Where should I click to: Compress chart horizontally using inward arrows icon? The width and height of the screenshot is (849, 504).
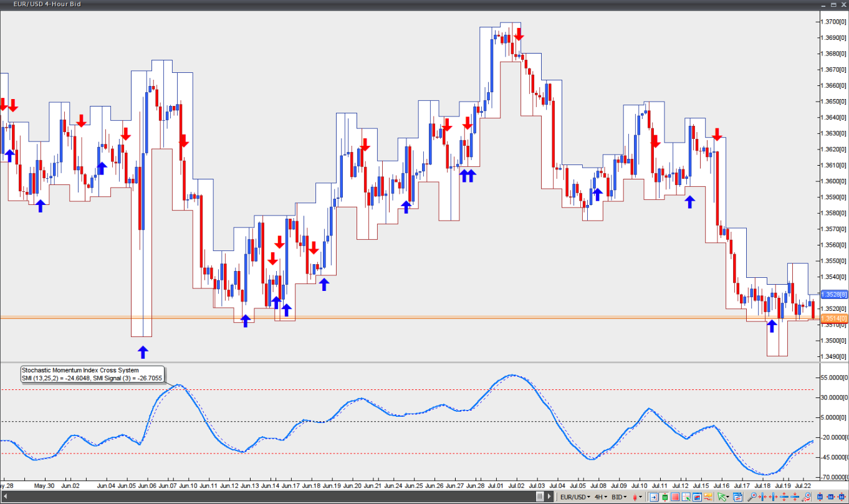pyautogui.click(x=763, y=497)
